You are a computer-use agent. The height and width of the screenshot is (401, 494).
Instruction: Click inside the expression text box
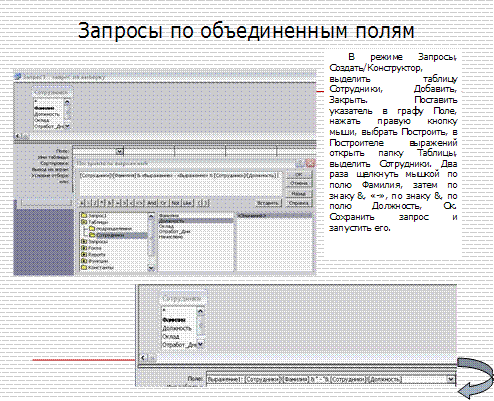click(x=180, y=184)
